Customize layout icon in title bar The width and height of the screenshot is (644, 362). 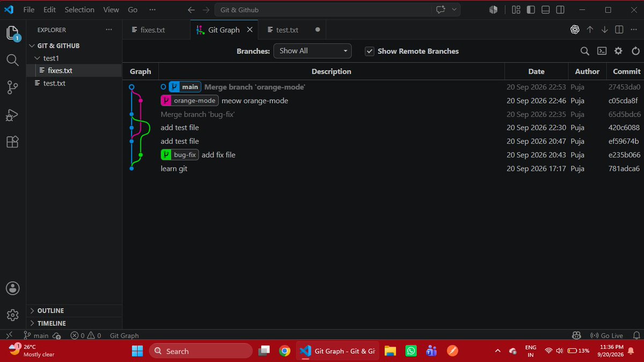coord(516,10)
